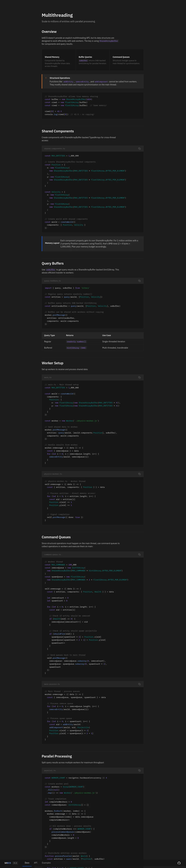Click Single-threaded iteration cell
This screenshot has height=868, width=186.
[x=113, y=342]
